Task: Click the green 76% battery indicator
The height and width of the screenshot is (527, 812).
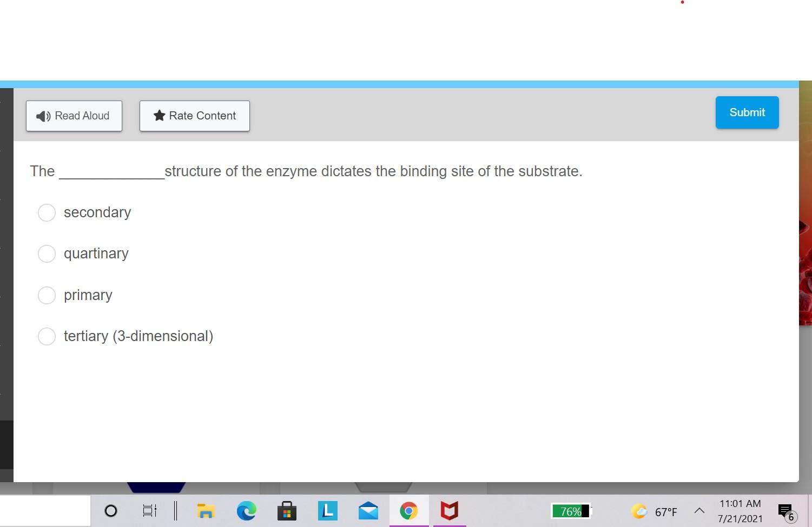Action: point(571,510)
